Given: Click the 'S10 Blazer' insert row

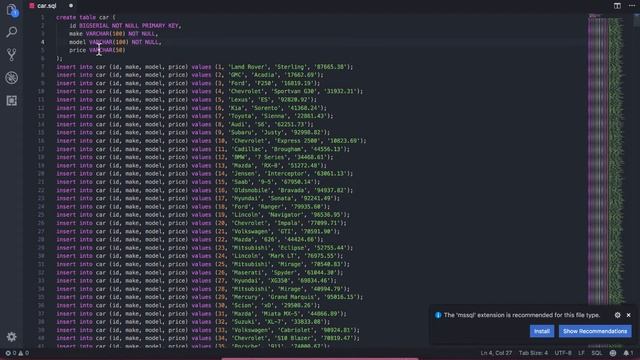Looking at the screenshot, I should click(x=208, y=338).
